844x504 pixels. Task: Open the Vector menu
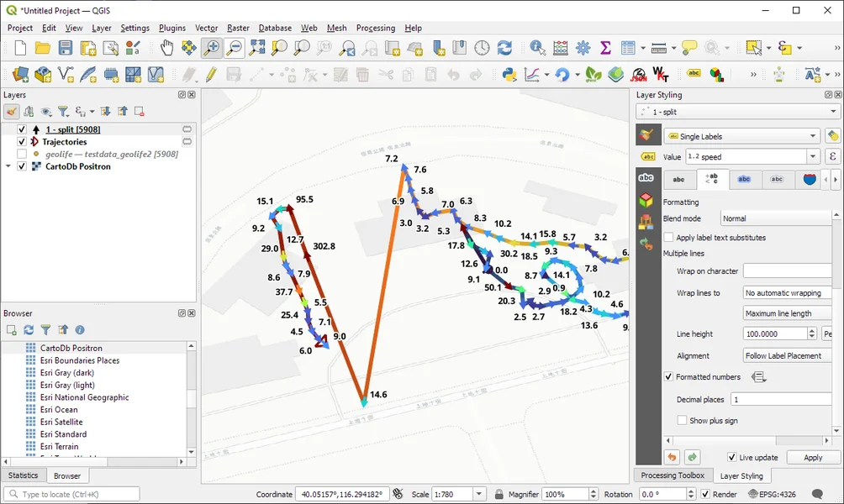point(206,28)
